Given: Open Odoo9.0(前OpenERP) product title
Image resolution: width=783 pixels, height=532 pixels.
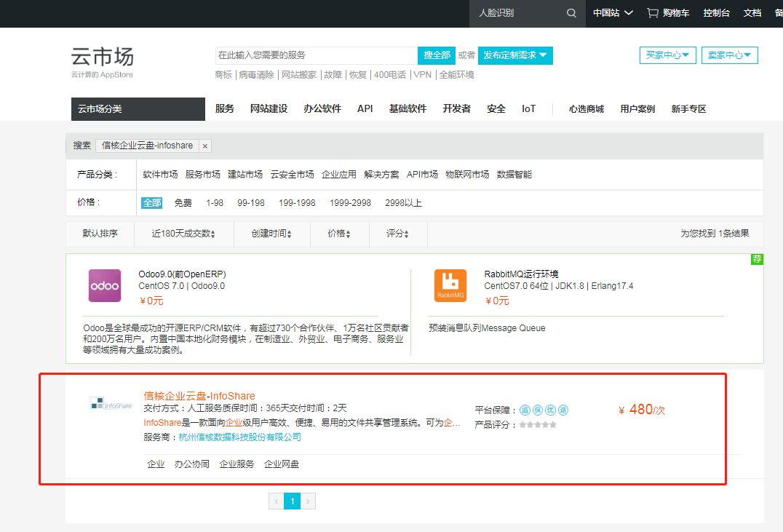Looking at the screenshot, I should pos(182,274).
